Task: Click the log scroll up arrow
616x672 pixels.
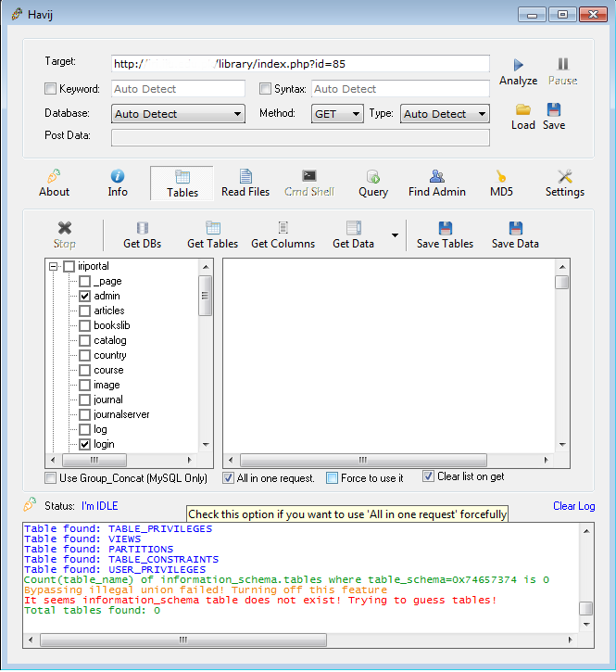Action: (586, 531)
